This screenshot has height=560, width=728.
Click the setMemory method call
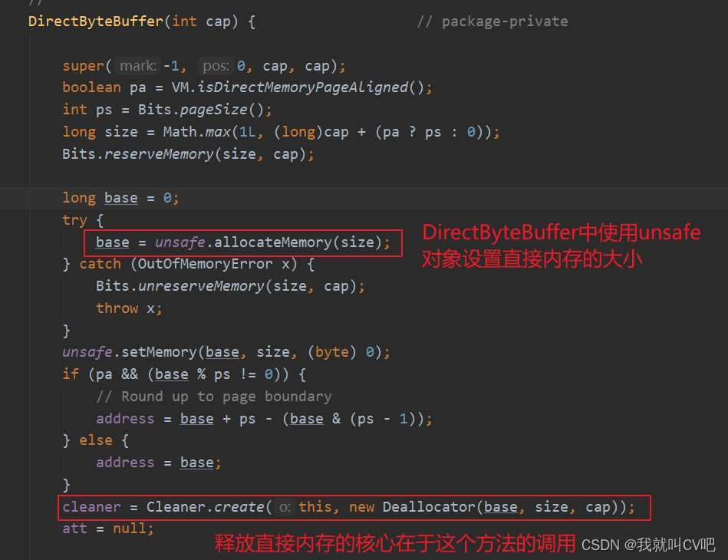point(159,352)
